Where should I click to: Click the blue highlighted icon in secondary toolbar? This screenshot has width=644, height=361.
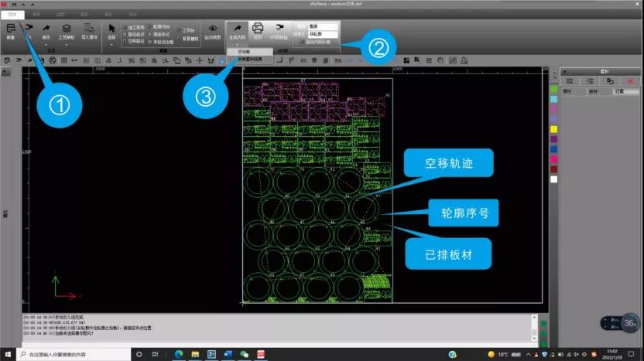coord(222,61)
